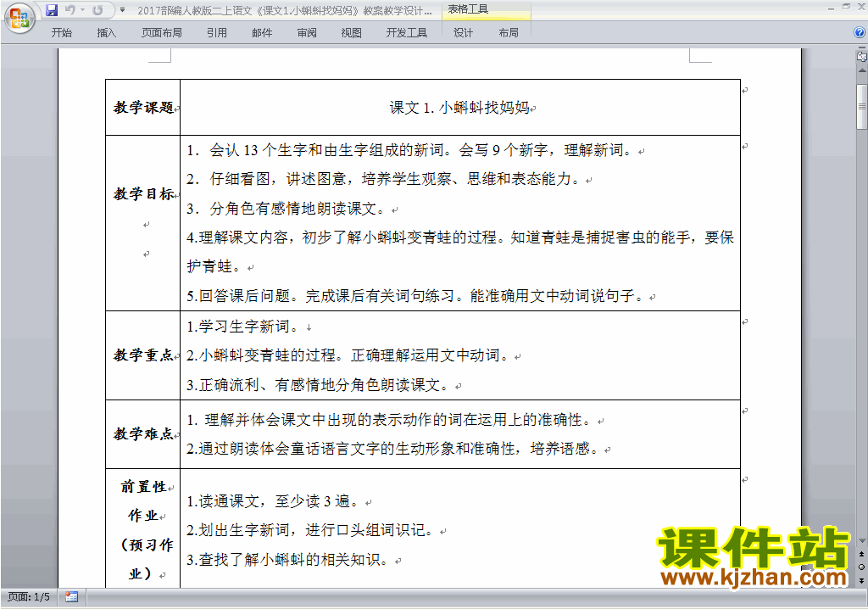
Task: Restore down the Word window
Action: tap(846, 7)
